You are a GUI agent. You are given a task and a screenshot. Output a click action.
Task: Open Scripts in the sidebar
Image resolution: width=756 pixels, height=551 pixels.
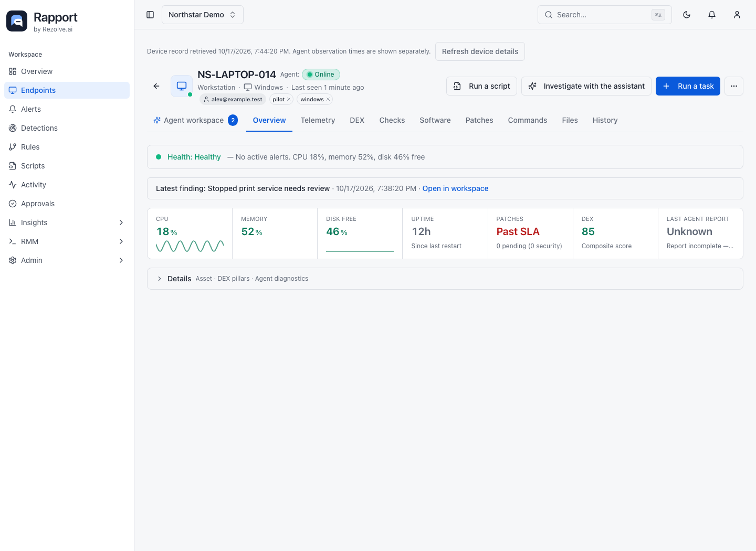pyautogui.click(x=67, y=166)
